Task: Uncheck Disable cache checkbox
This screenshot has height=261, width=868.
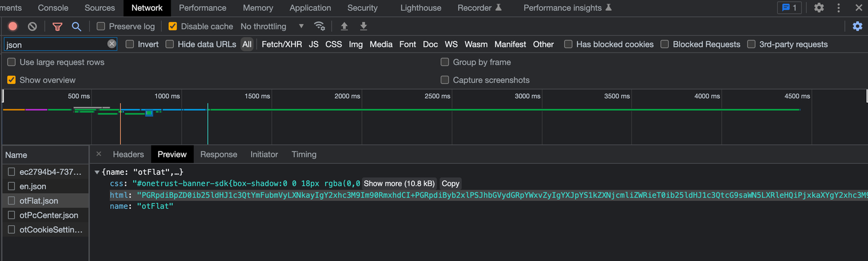Action: click(x=173, y=26)
